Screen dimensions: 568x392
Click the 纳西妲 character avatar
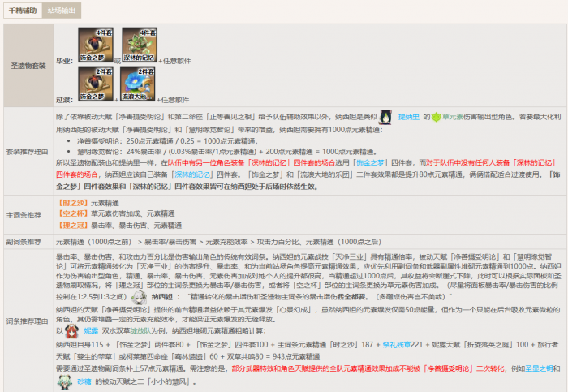coord(140,297)
